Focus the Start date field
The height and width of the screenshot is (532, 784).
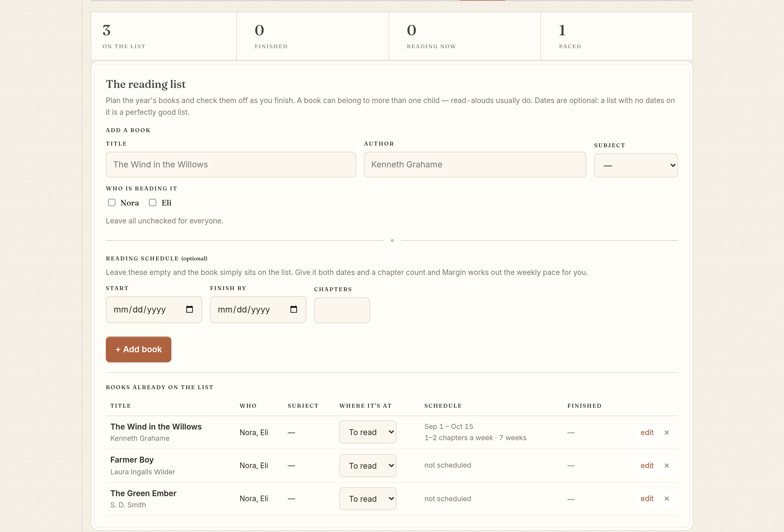pyautogui.click(x=154, y=310)
